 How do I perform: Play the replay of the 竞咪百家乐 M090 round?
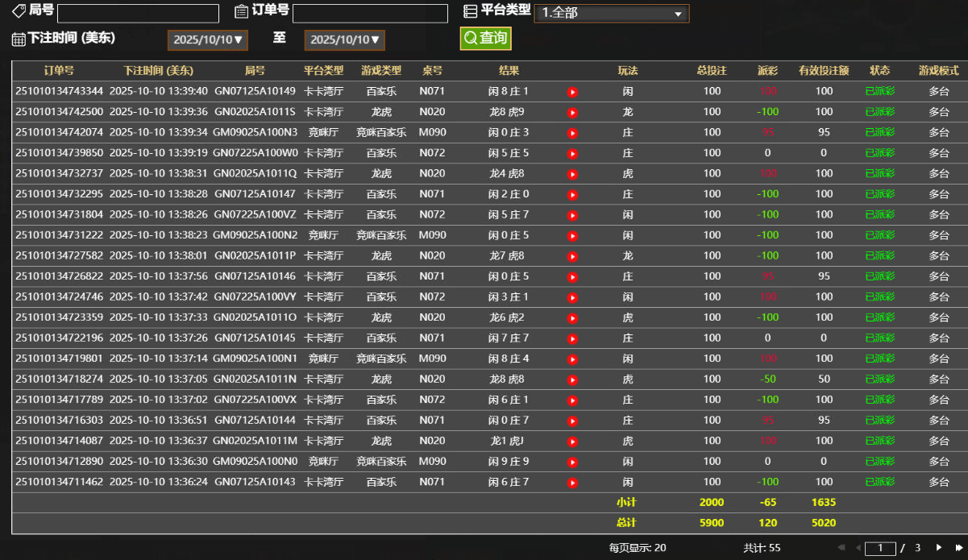(572, 132)
